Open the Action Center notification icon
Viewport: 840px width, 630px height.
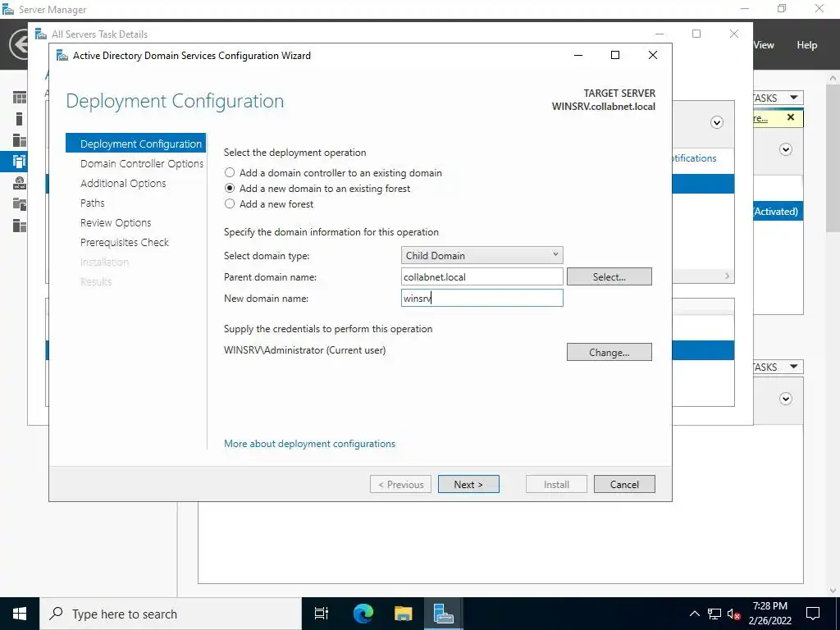coord(813,614)
